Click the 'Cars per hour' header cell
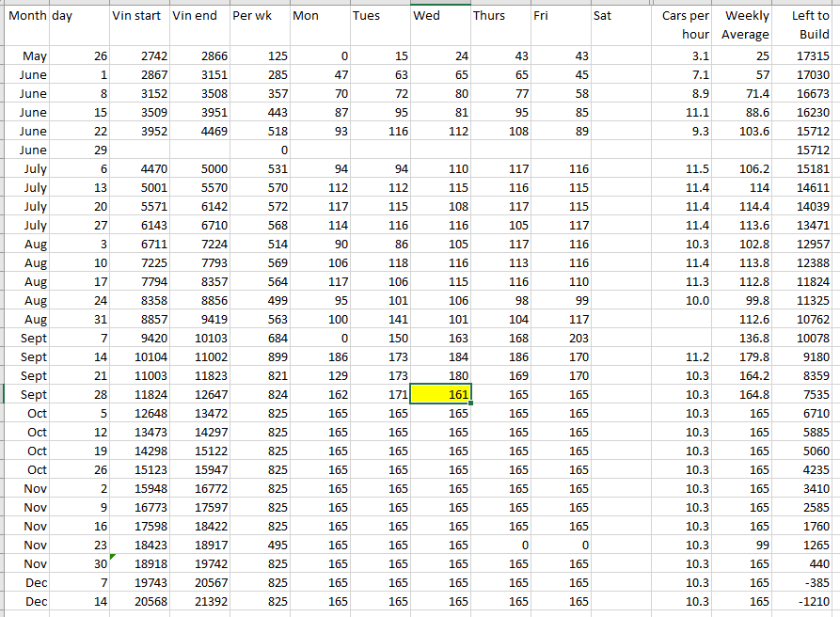Image resolution: width=840 pixels, height=617 pixels. 682,25
